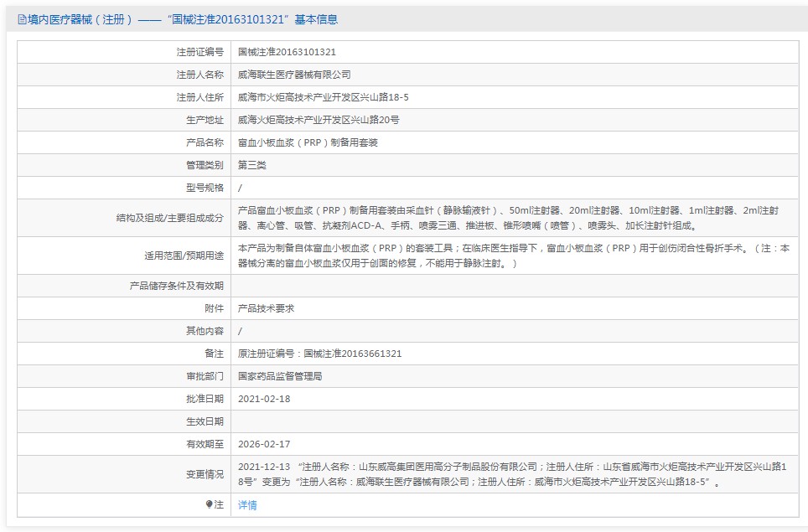Click the 备注 label

(214, 354)
